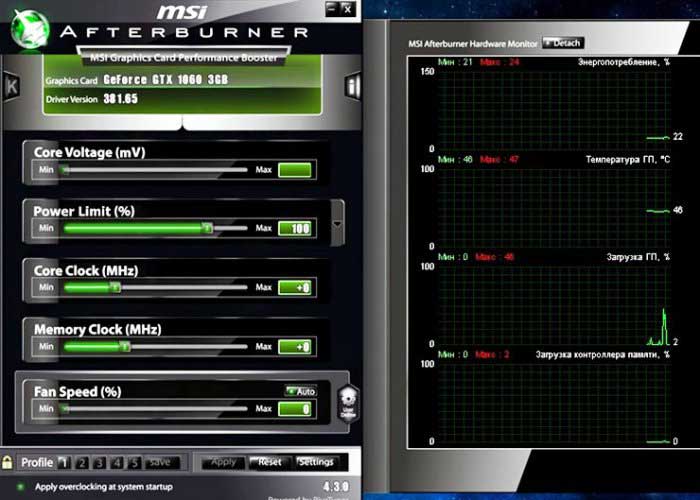
Task: Click the User Define fan icon
Action: 348,400
